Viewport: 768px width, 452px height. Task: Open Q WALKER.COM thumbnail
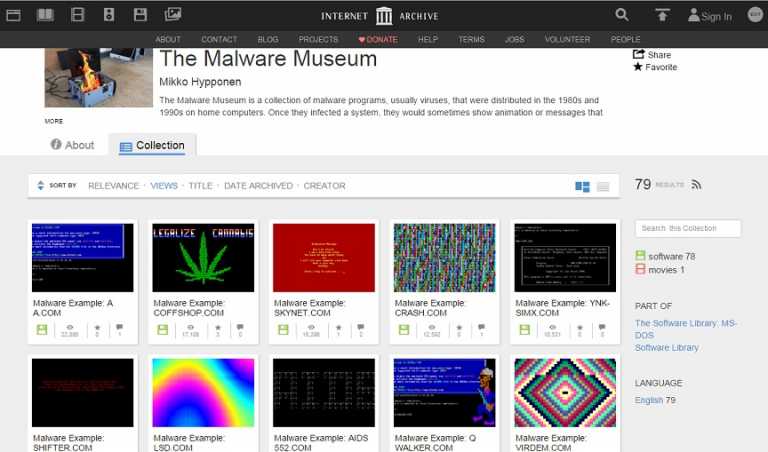pos(444,393)
